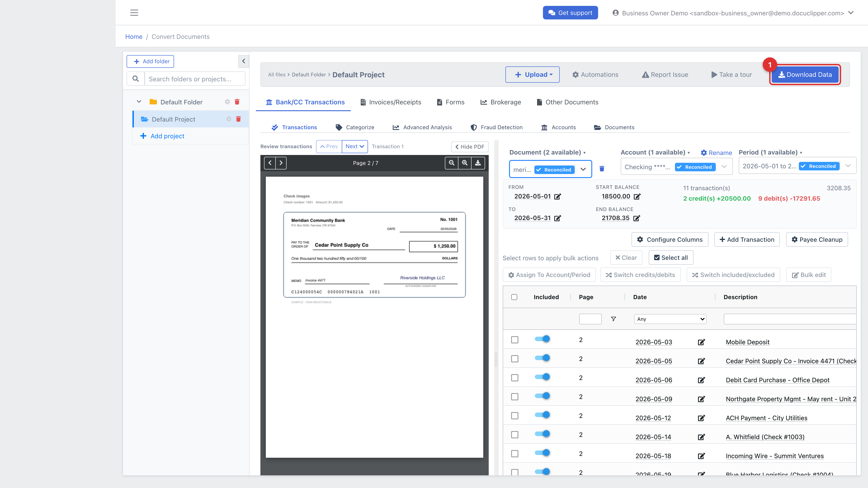The image size is (868, 488).
Task: Open the Fraud Detection sub-tab
Action: (496, 127)
